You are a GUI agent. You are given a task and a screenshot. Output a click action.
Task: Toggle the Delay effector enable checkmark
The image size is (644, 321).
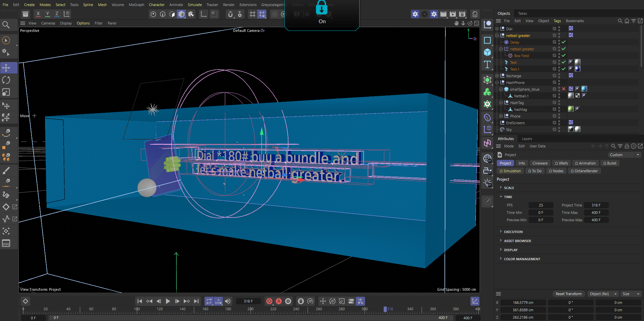[563, 42]
